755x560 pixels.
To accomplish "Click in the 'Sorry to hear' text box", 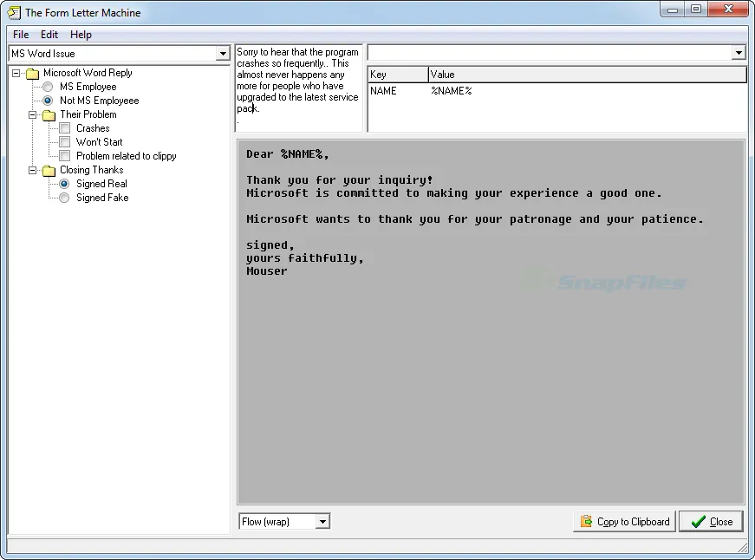I will click(298, 88).
